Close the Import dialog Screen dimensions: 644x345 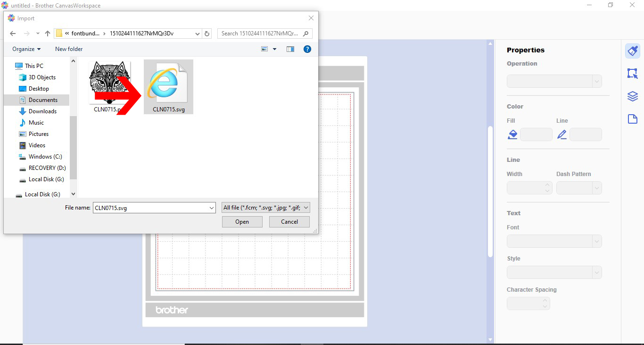click(311, 18)
